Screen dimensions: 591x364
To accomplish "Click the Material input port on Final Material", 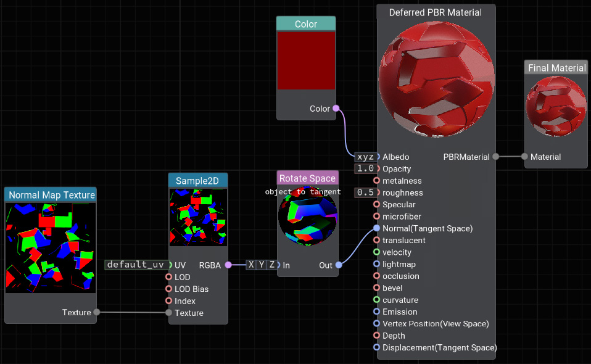I will [x=524, y=157].
